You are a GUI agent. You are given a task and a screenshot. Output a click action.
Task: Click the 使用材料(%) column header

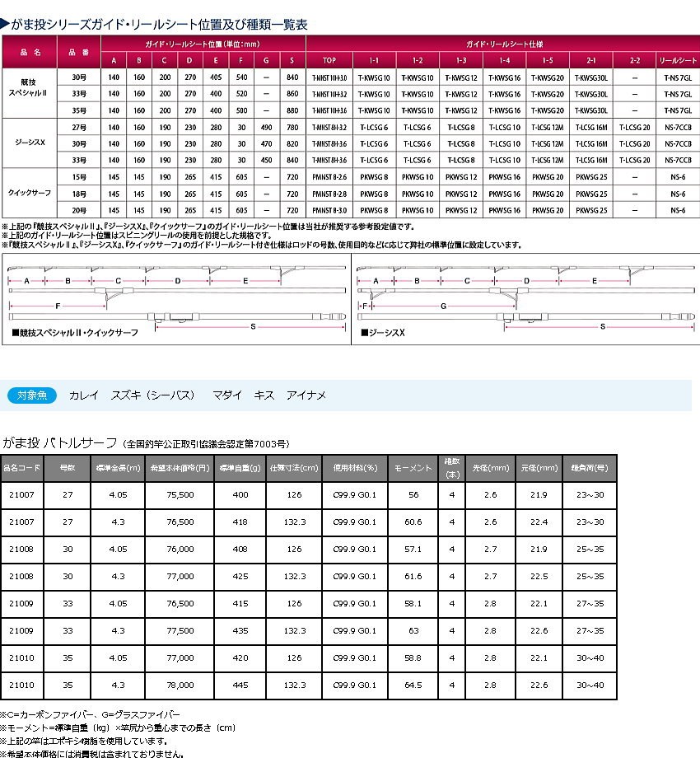(355, 468)
